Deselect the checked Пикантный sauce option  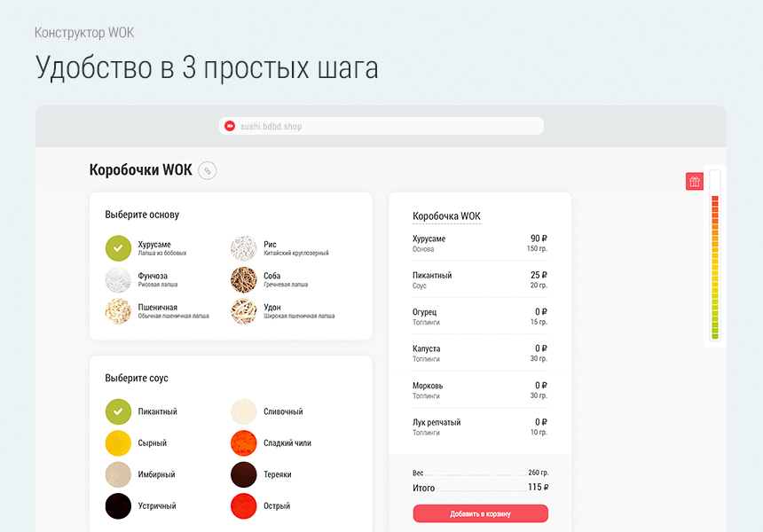[118, 411]
